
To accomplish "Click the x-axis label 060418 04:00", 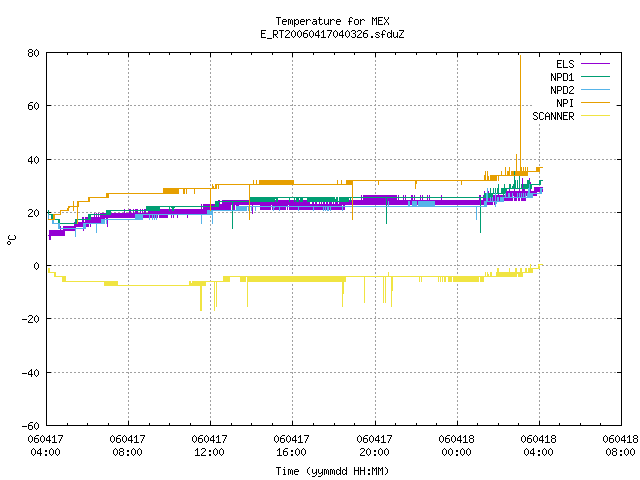I will (x=538, y=446).
